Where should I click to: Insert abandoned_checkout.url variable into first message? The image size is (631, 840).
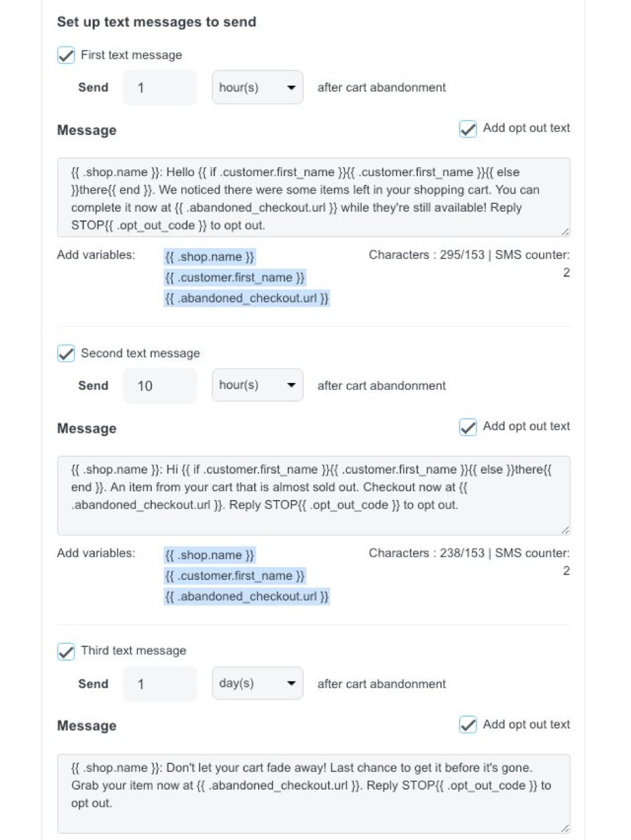246,298
